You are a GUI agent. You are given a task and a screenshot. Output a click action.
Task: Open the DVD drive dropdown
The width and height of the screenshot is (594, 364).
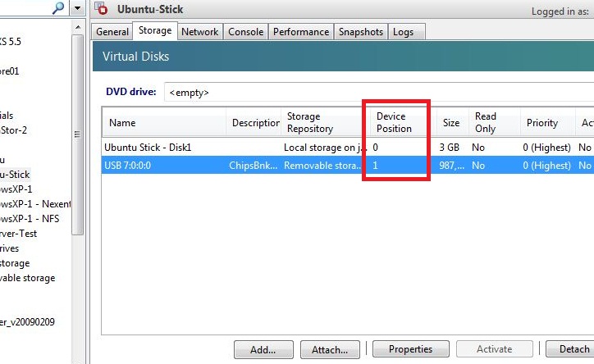tap(377, 93)
